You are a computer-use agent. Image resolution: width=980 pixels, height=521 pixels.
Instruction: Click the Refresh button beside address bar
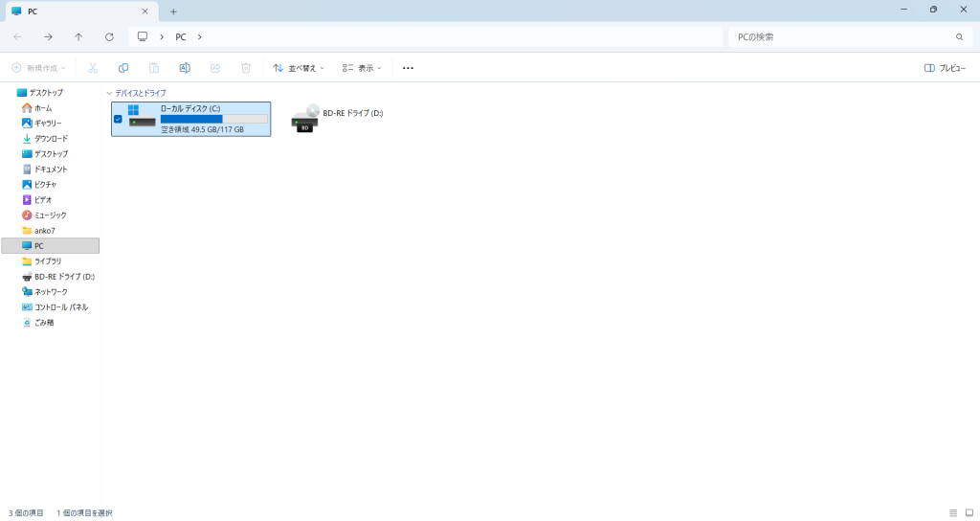[x=109, y=36]
